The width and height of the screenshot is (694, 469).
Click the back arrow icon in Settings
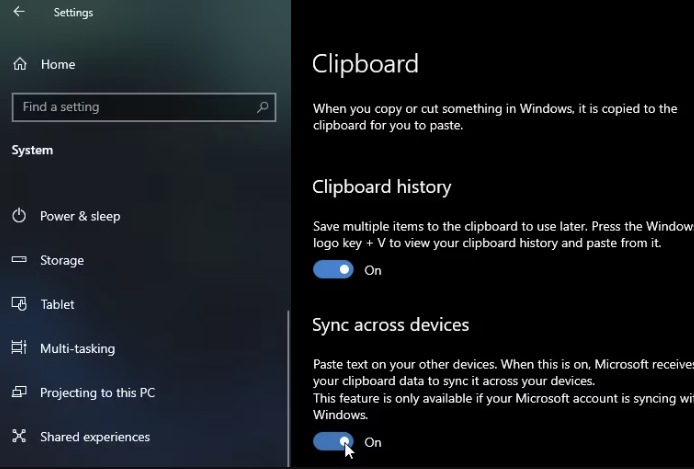coord(19,13)
